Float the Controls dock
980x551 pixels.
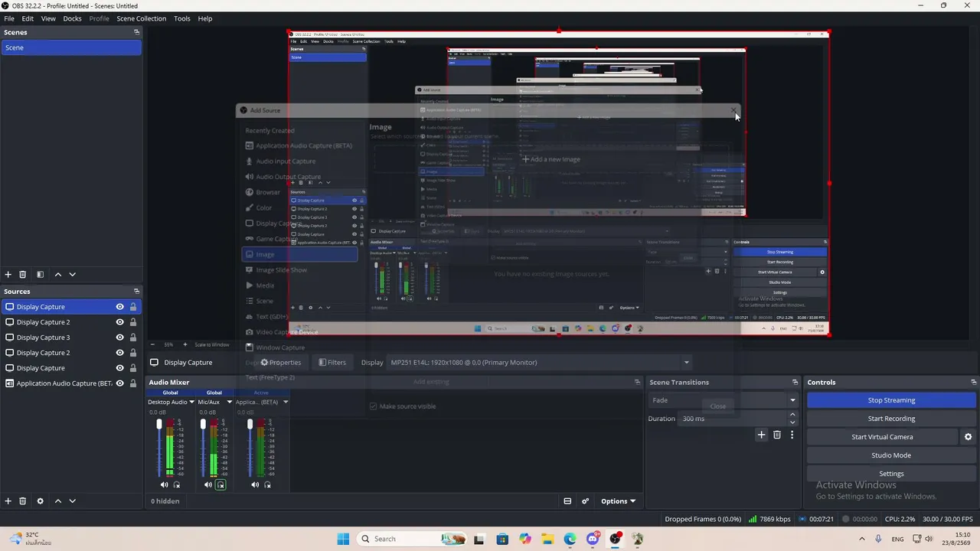[973, 382]
